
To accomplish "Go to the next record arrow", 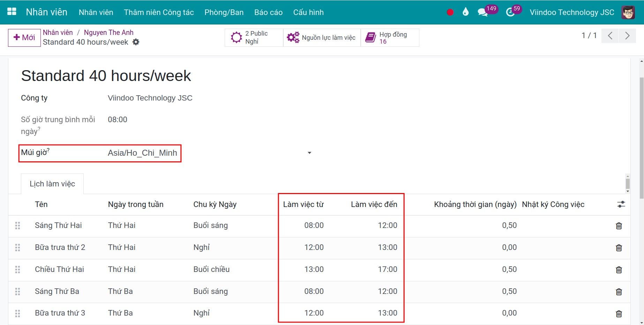I will click(627, 36).
